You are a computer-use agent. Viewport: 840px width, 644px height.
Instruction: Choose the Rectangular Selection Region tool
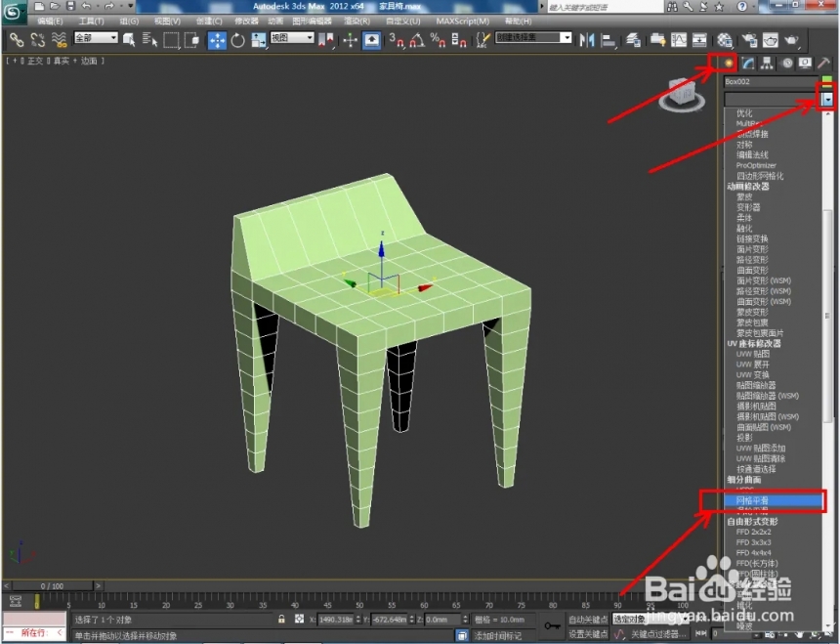point(171,40)
